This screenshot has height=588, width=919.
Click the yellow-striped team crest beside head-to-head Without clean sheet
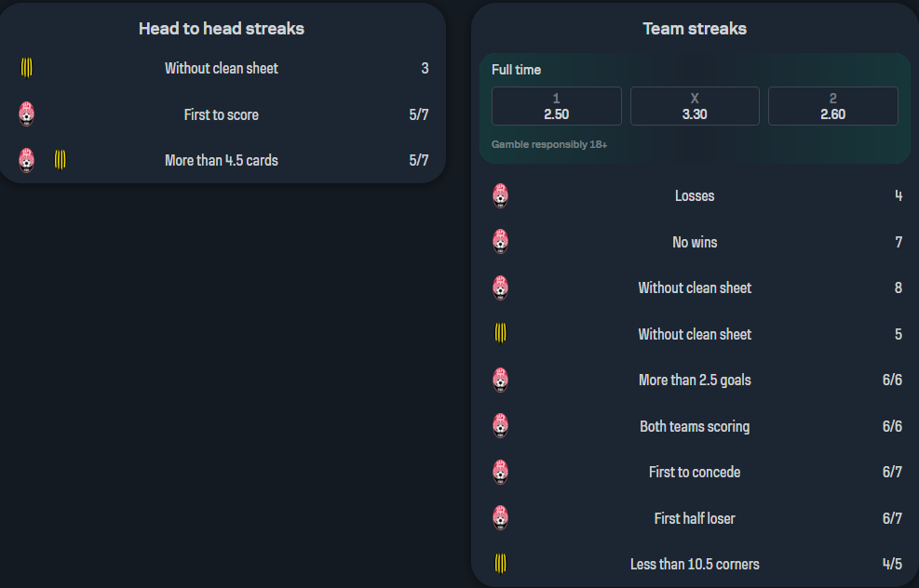pos(27,68)
